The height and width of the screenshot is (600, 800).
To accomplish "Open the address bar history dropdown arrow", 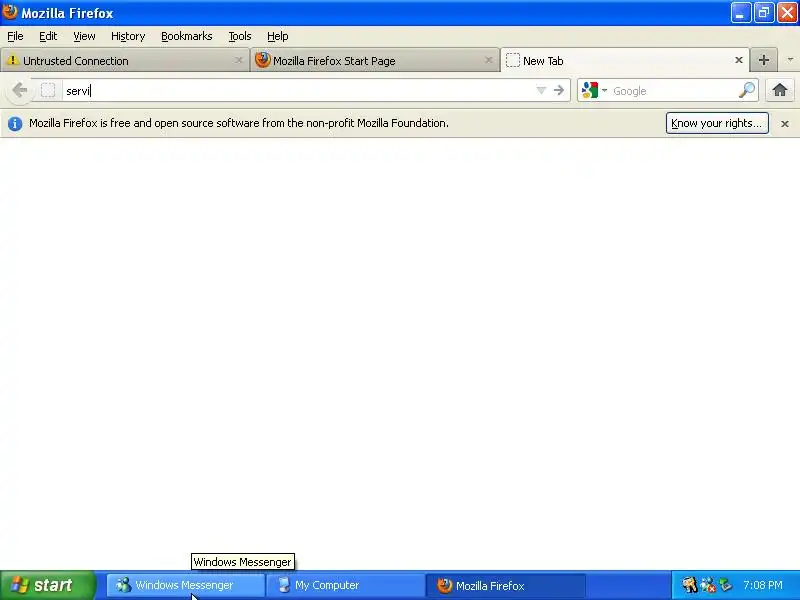I will point(541,90).
